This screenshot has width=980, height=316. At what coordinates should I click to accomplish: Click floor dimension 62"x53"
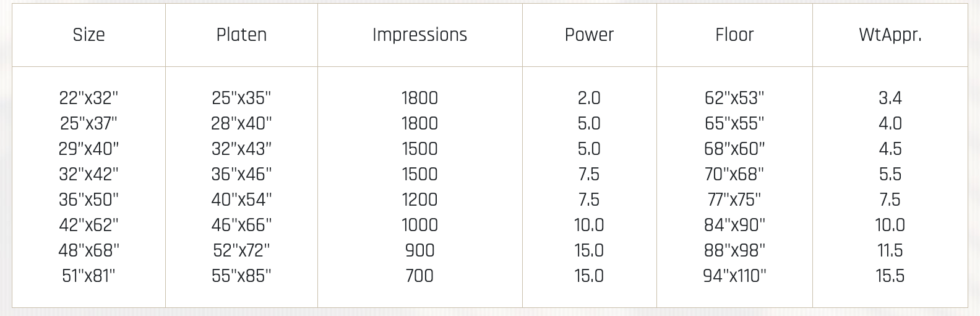[x=734, y=98]
